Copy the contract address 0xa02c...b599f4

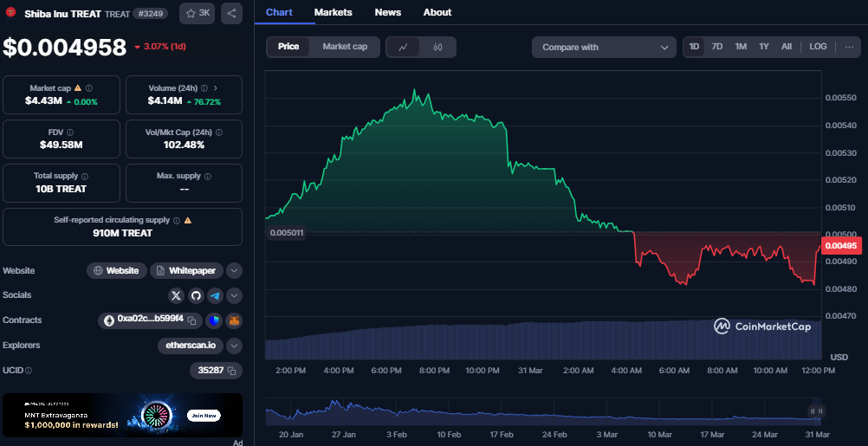(x=192, y=320)
